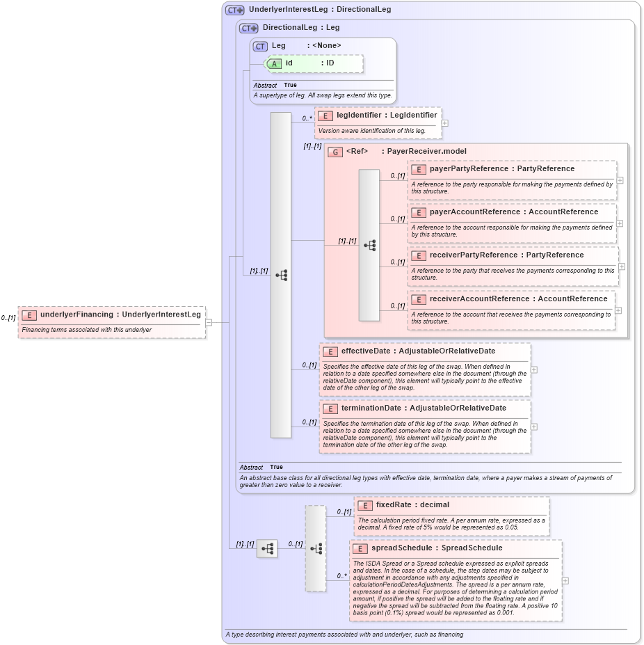This screenshot has width=644, height=645.
Task: Collapse the underlyerFinancing element node
Action: pyautogui.click(x=209, y=323)
